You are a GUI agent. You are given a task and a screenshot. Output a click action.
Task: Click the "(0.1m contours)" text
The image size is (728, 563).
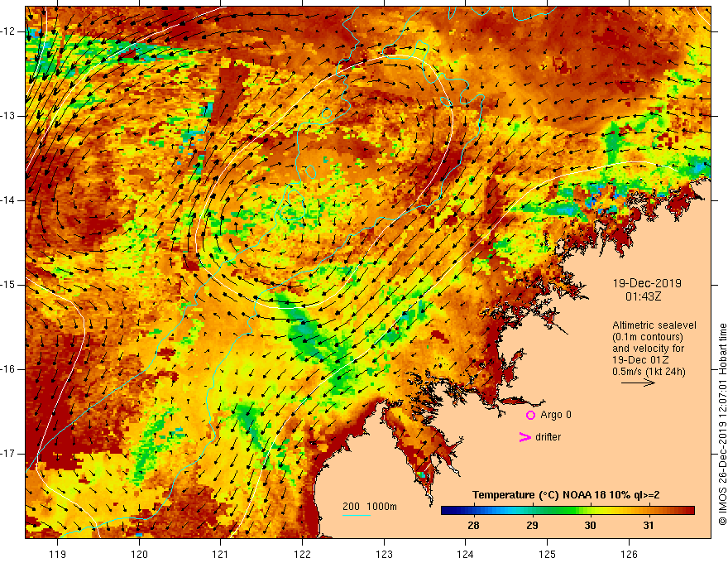[x=648, y=337]
